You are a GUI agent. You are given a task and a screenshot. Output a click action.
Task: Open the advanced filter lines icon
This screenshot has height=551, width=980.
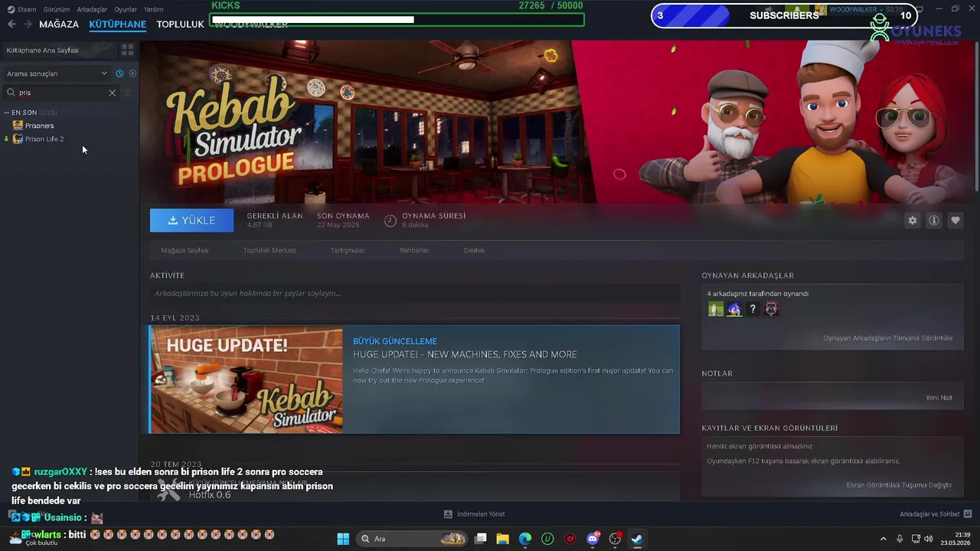pos(128,93)
